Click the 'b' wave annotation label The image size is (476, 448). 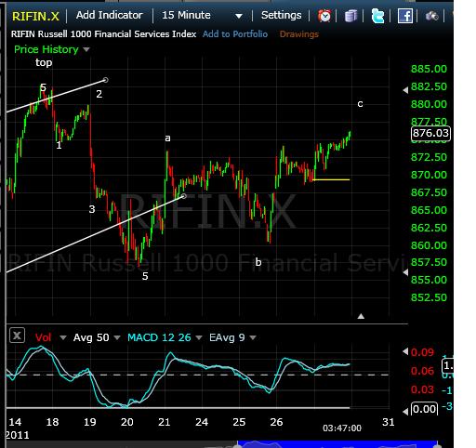[258, 262]
